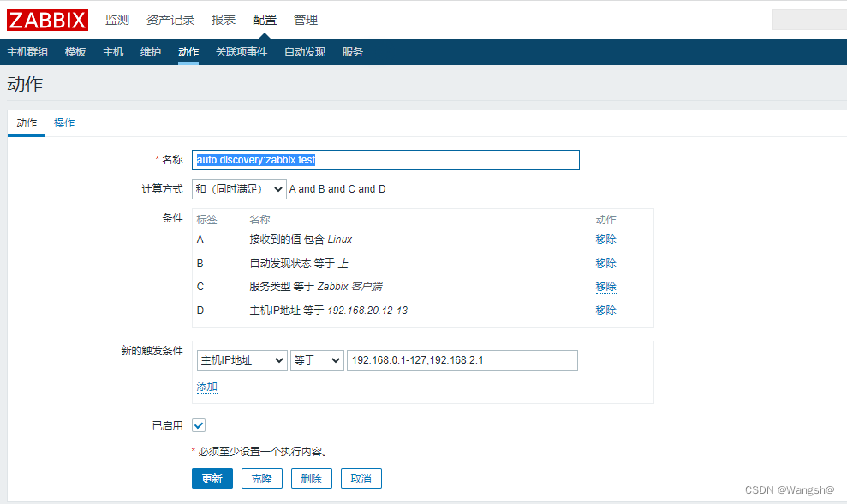This screenshot has height=504, width=847.
Task: Remove condition A via 移除 link
Action: [x=605, y=240]
